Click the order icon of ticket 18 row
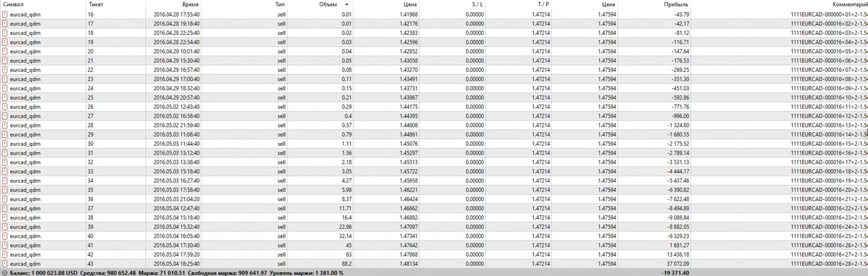868x276 pixels. click(5, 32)
